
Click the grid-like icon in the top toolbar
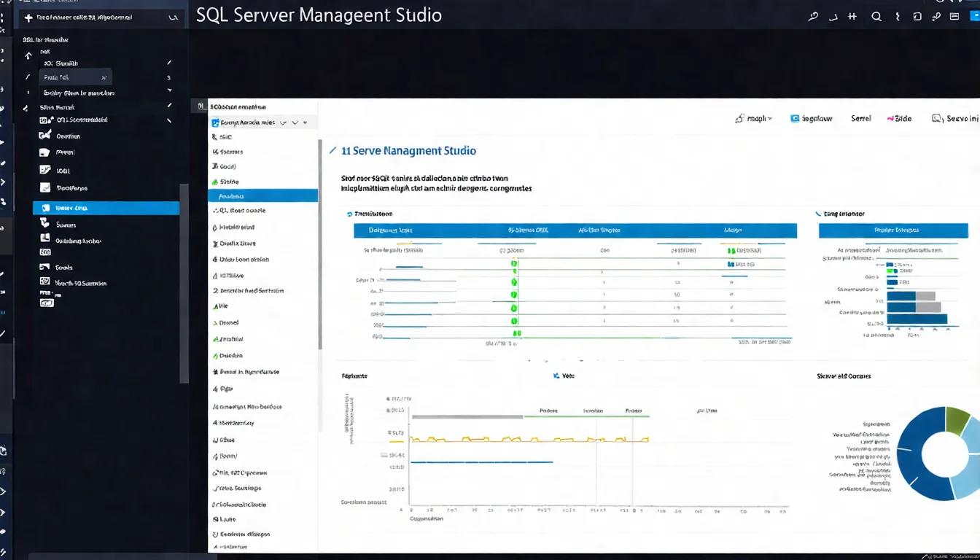pyautogui.click(x=852, y=16)
